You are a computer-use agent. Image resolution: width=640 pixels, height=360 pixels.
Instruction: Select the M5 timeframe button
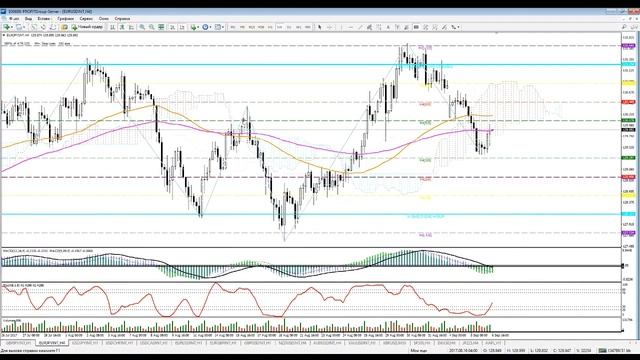242,27
